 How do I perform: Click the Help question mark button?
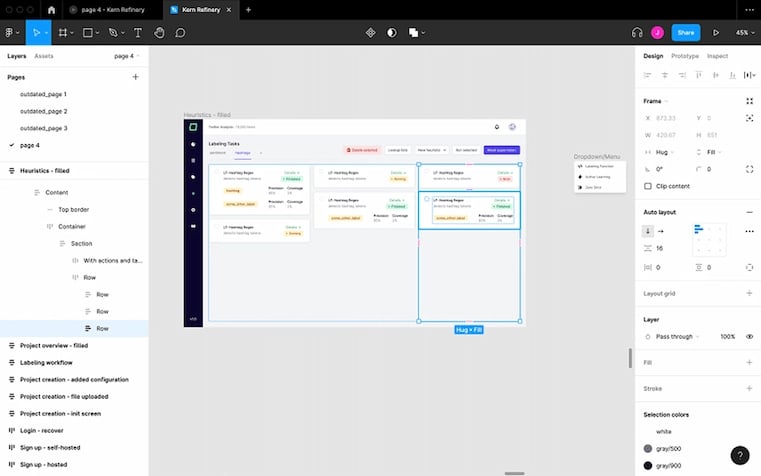point(739,455)
